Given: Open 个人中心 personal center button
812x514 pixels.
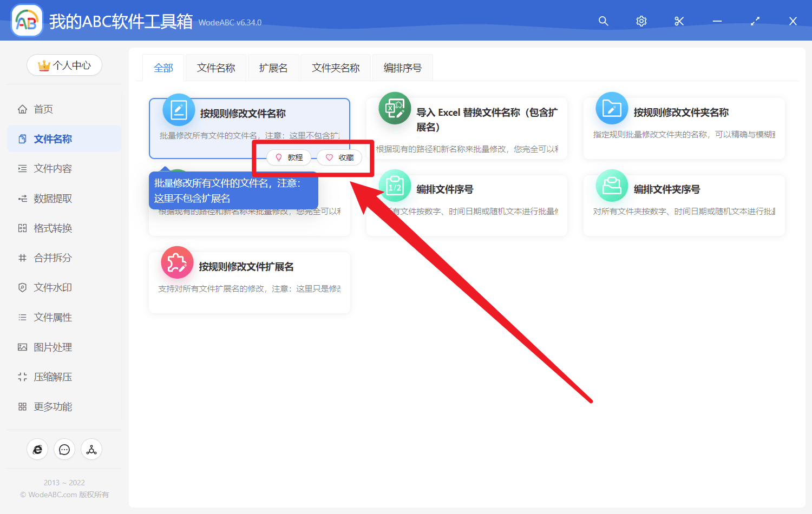Looking at the screenshot, I should coord(64,65).
